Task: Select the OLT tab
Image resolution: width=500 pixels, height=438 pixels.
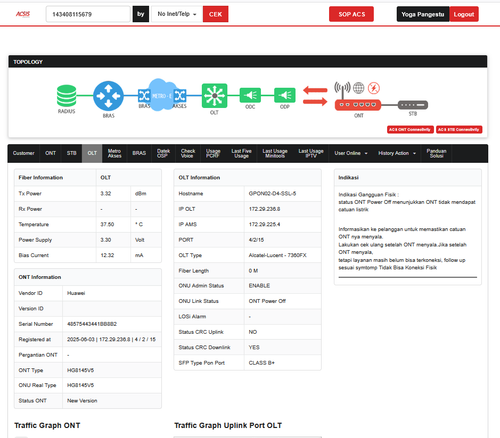Action: [92, 153]
